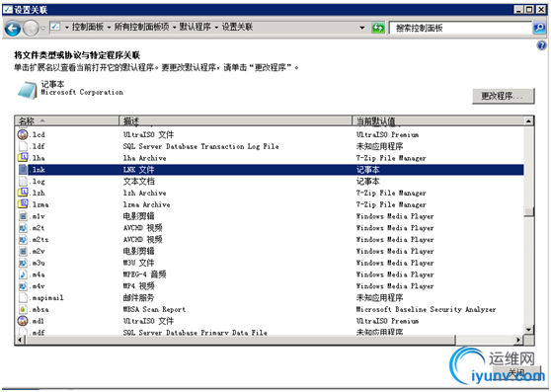Select the .m2ts video icon
Viewport: 551px width, 392px height.
pos(23,239)
